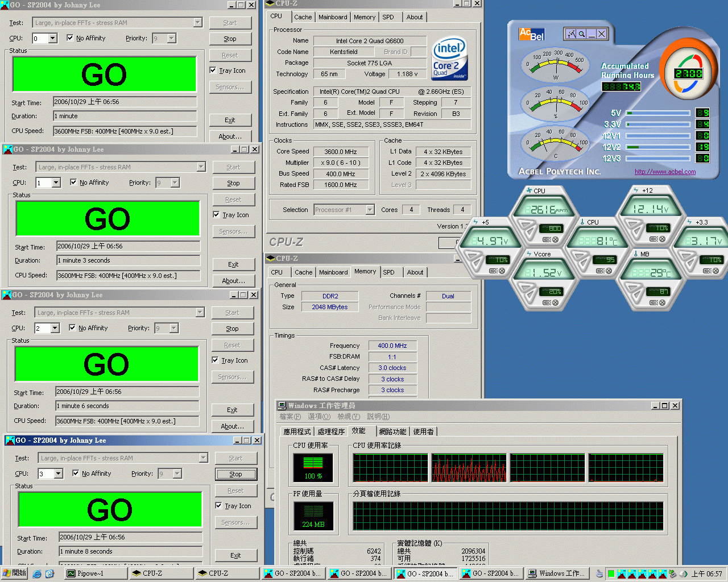The height and width of the screenshot is (582, 728).
Task: Click the Internet Explorer quick launch icon
Action: tap(37, 573)
